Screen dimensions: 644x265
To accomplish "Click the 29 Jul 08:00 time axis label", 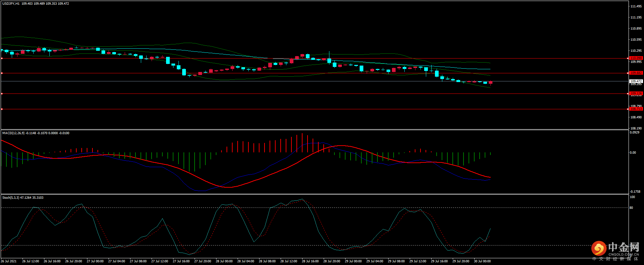I will pos(396,261).
